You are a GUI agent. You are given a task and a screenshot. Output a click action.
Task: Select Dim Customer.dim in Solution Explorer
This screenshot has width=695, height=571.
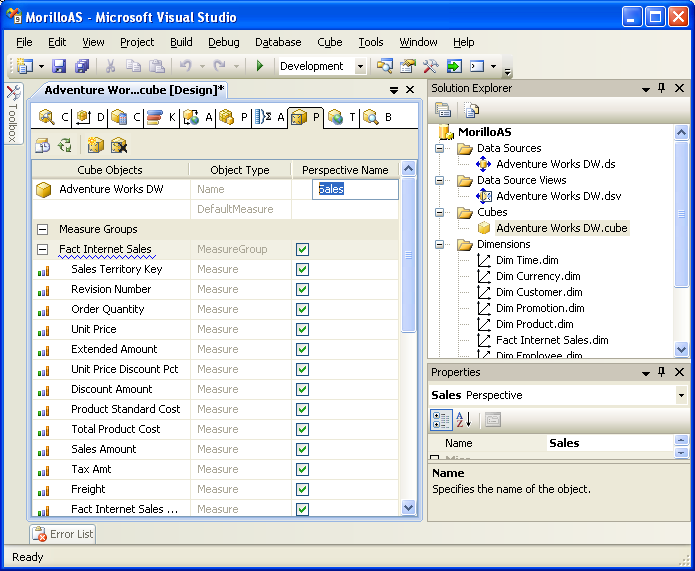tap(539, 292)
